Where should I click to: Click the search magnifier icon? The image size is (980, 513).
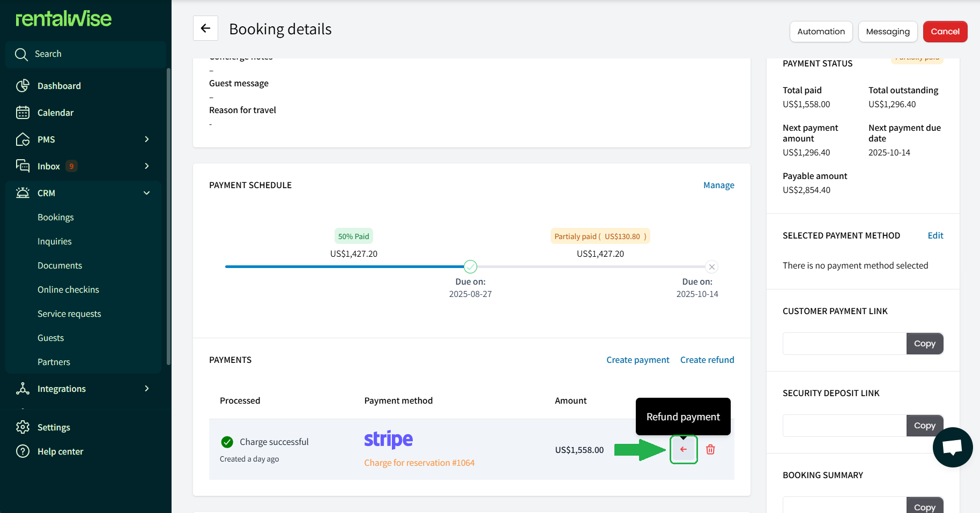click(x=21, y=54)
